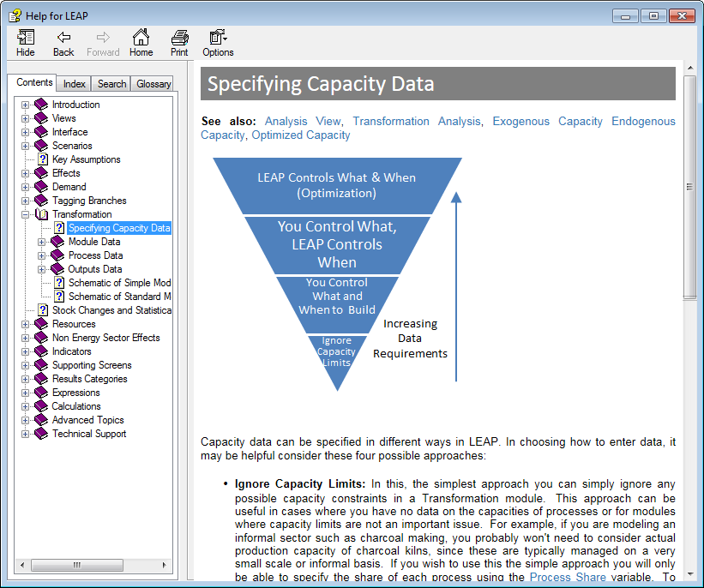The height and width of the screenshot is (588, 704).
Task: Follow the Transformation Analysis link
Action: [416, 121]
